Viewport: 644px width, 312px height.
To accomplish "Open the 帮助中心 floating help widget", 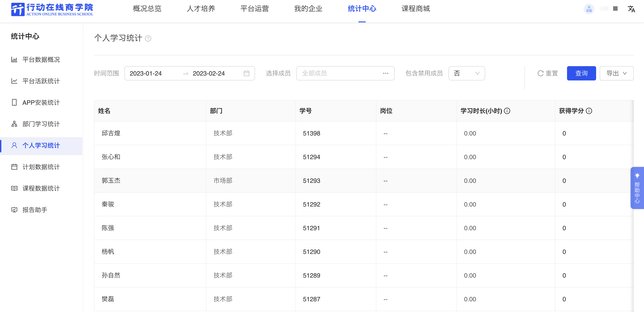I will [637, 188].
